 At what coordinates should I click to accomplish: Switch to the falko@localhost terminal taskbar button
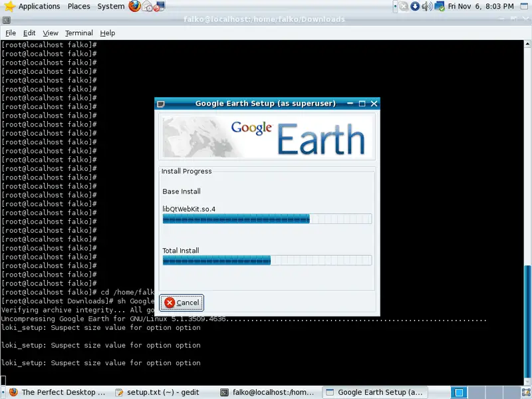coord(267,392)
